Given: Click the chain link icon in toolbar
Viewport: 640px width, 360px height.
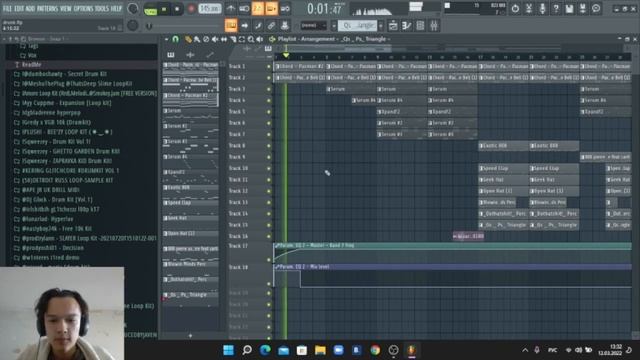Looking at the screenshot, I should pos(271,26).
